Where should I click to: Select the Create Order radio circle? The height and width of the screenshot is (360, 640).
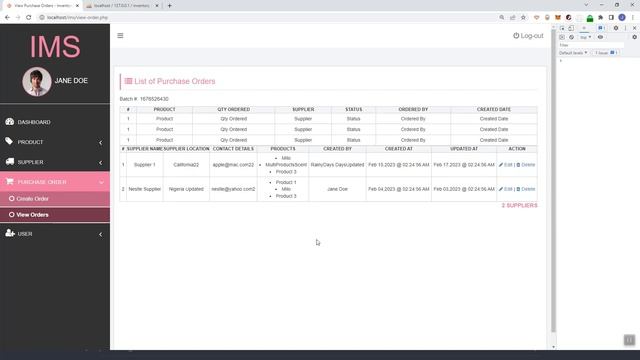click(11, 198)
